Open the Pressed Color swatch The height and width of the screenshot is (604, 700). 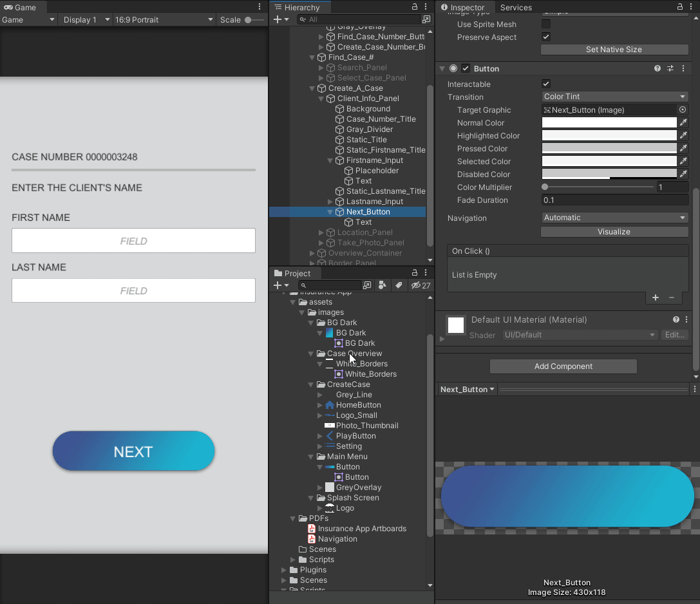pos(609,148)
